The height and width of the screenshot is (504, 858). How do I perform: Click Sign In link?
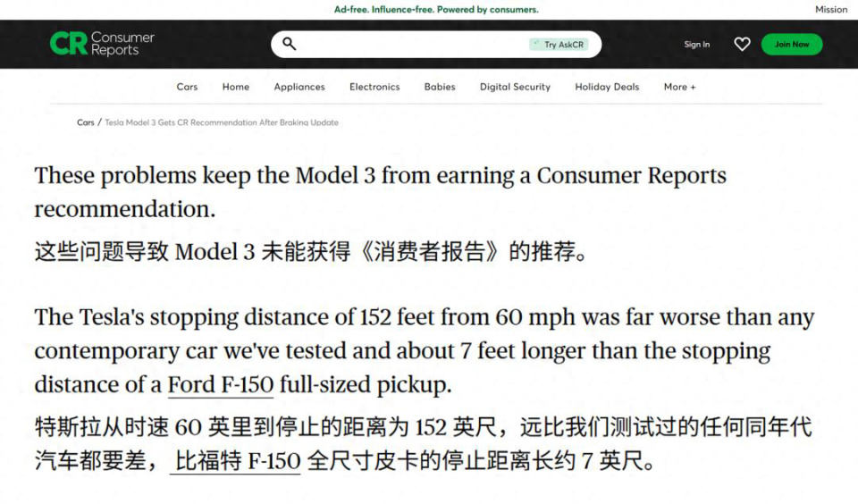[x=696, y=45]
